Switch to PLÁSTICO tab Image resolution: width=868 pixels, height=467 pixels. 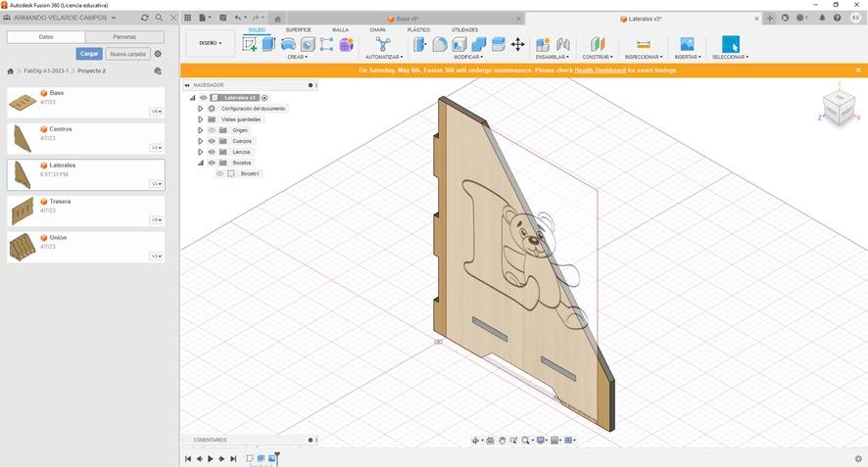[x=418, y=30]
